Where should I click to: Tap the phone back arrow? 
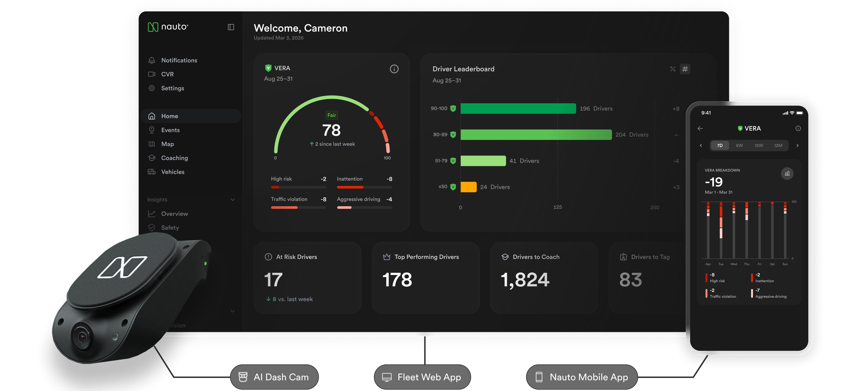tap(700, 129)
